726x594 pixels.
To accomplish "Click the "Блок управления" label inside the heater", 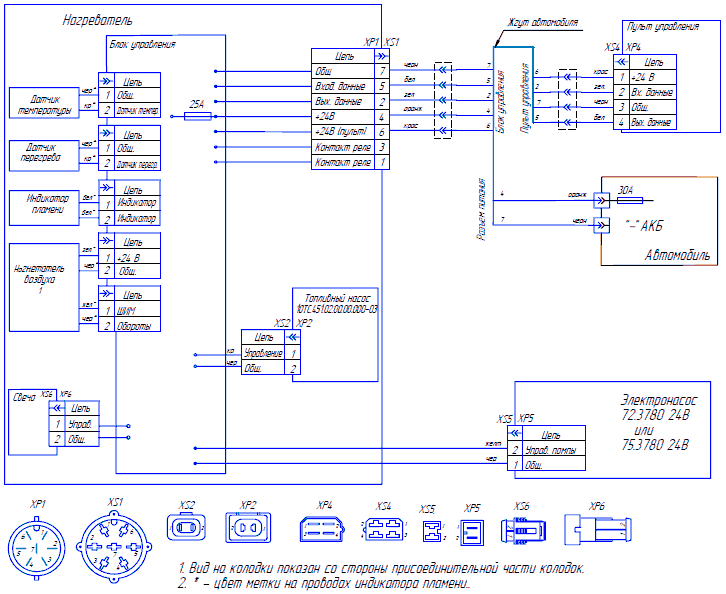I will pyautogui.click(x=143, y=45).
